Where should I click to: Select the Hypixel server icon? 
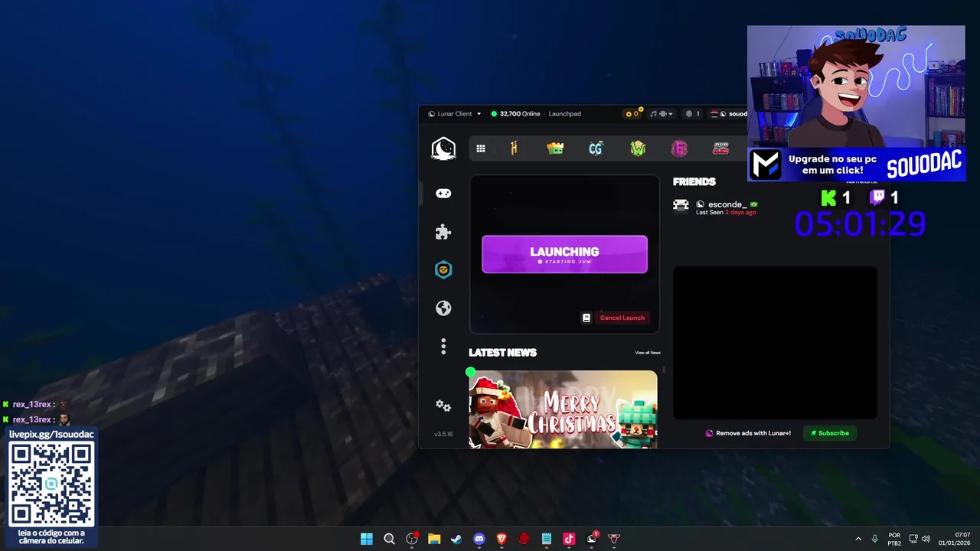[514, 148]
